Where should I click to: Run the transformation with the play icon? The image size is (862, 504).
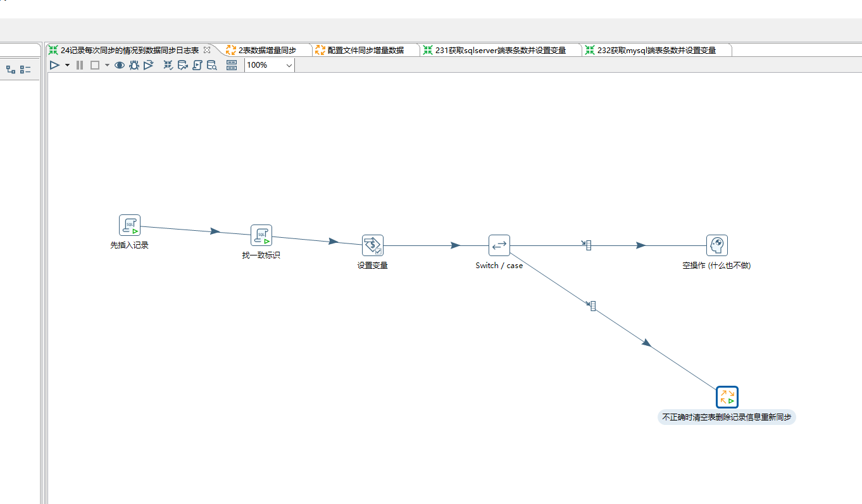[55, 65]
